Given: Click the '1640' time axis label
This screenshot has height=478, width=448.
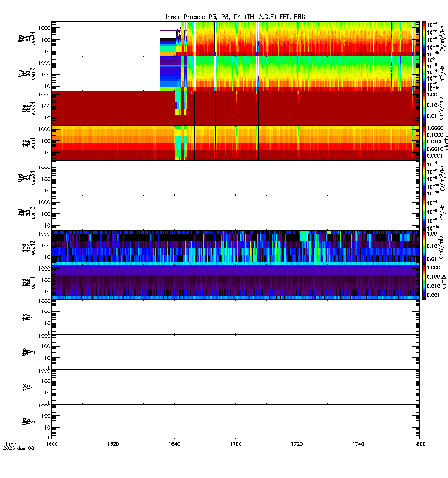Looking at the screenshot, I should click(x=174, y=444).
